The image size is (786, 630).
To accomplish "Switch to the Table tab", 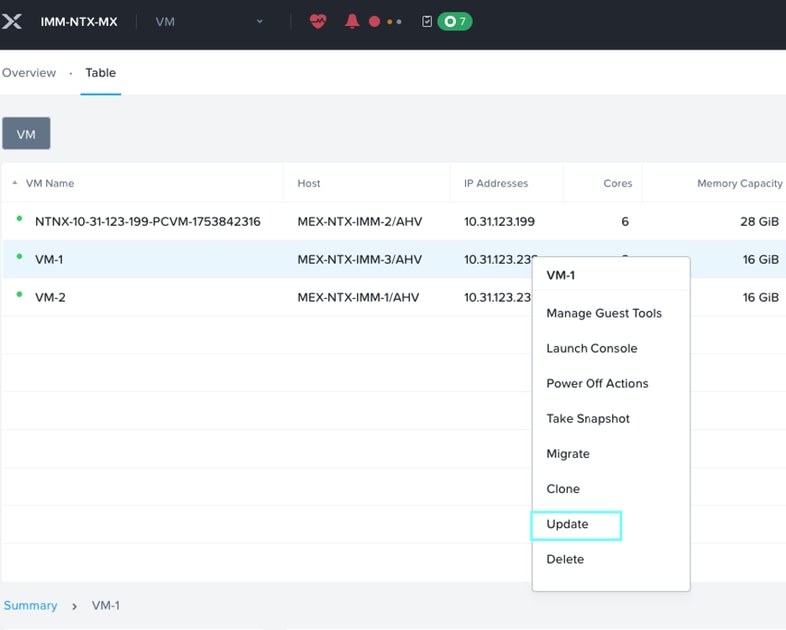I will pyautogui.click(x=101, y=73).
